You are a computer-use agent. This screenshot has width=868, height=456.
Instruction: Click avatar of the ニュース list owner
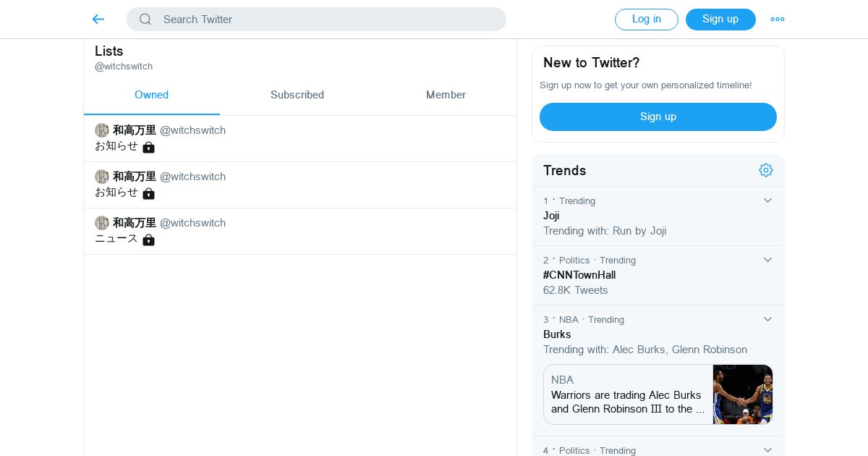coord(102,223)
